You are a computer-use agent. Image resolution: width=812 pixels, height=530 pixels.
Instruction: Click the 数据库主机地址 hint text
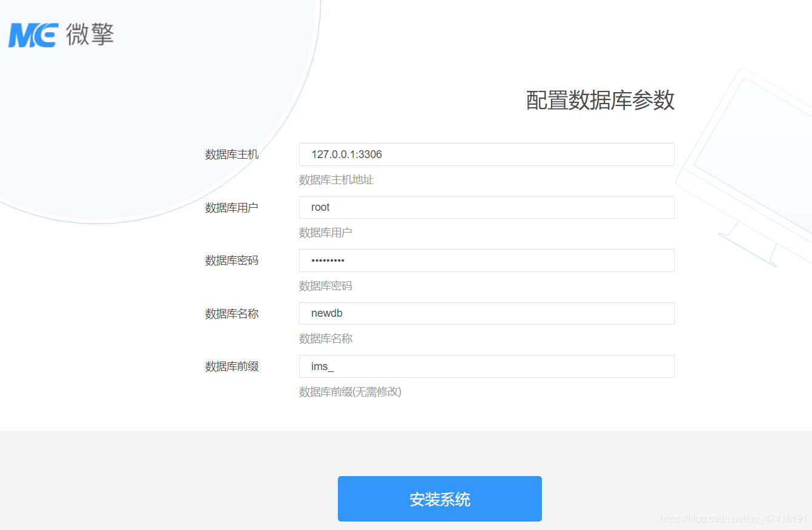pos(337,180)
